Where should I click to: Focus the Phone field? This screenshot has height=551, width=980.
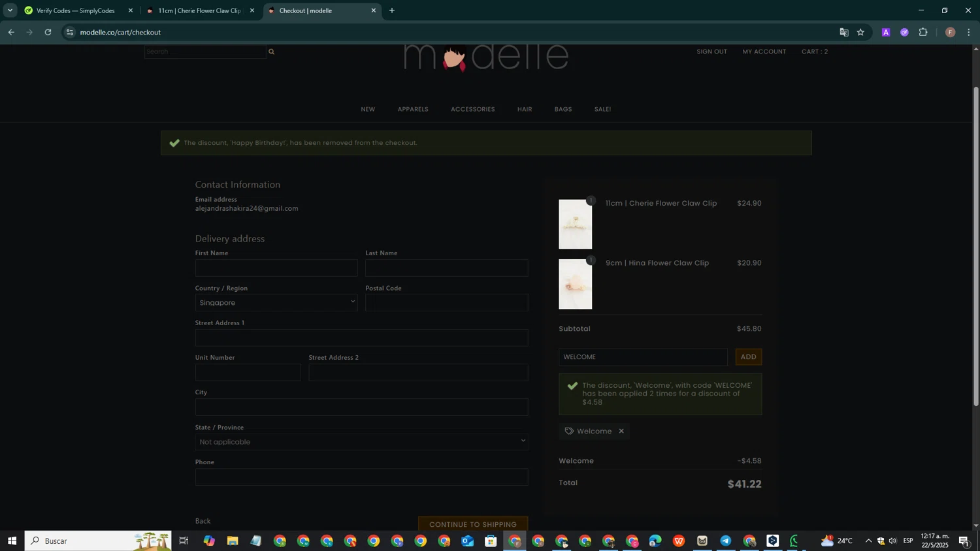coord(361,477)
